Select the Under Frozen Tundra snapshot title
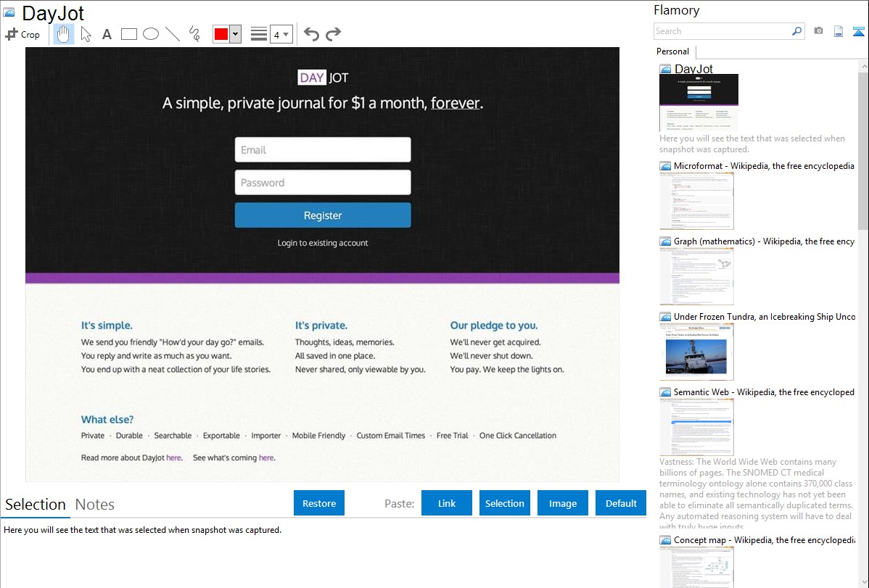This screenshot has width=869, height=588. (x=765, y=317)
